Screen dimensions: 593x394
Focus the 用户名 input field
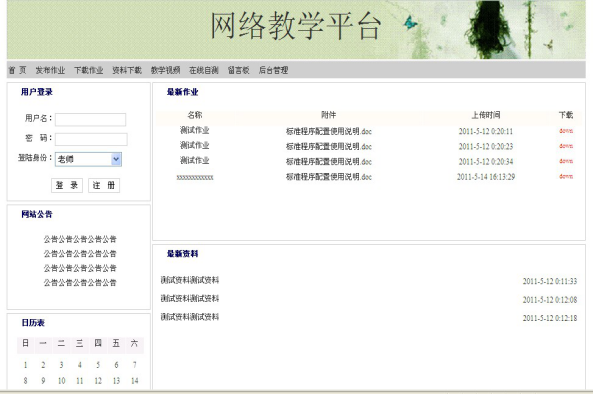point(90,119)
